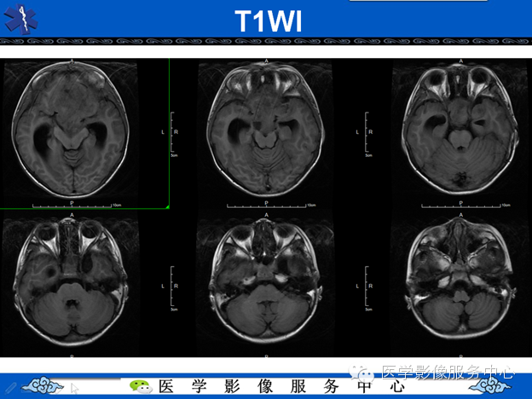Screen dimensions: 532x399
Task: Click the footer text 医学影像服务中心
Action: (x=281, y=386)
